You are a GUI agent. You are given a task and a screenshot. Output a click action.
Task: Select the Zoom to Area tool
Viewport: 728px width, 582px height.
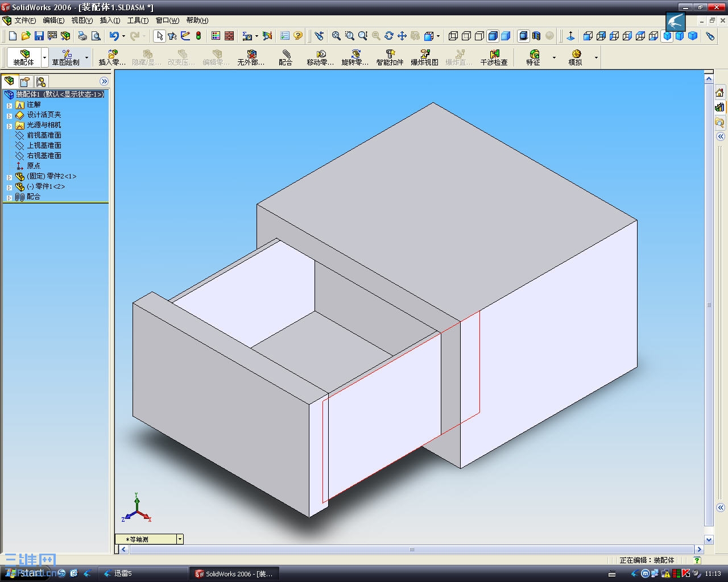pyautogui.click(x=349, y=36)
